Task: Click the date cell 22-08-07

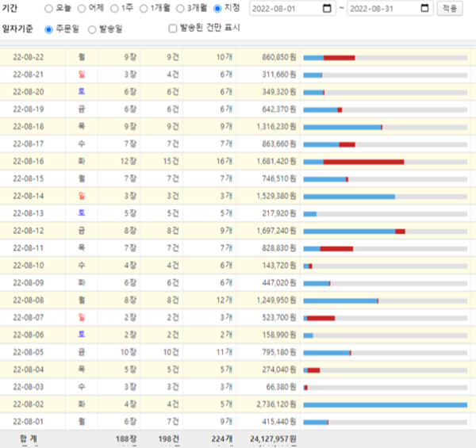Action: click(29, 318)
